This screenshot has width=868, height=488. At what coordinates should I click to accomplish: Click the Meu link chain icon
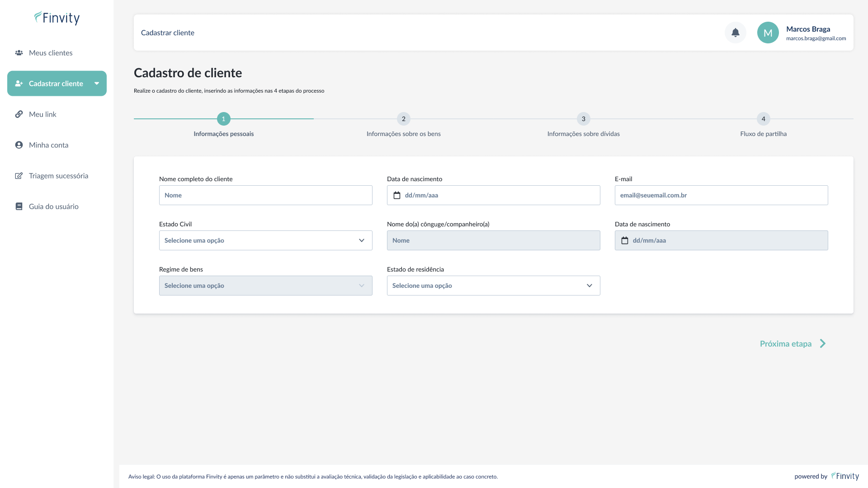tap(19, 114)
